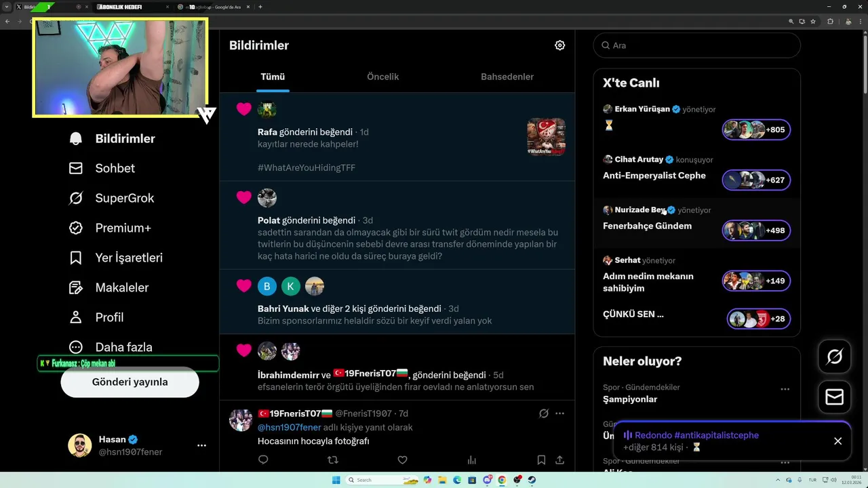Like the FnerisT1907 reply with heart icon

[x=402, y=460]
